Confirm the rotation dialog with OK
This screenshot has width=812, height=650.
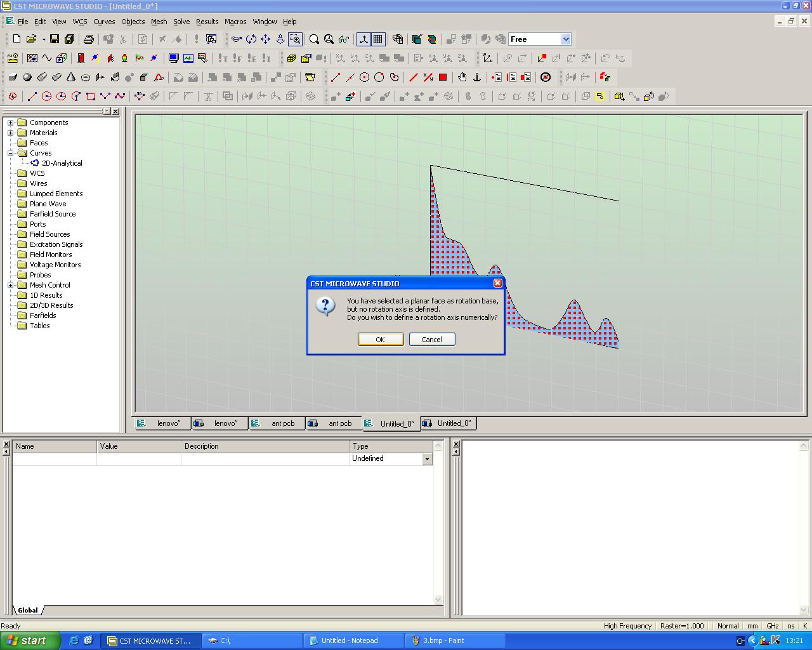tap(380, 340)
